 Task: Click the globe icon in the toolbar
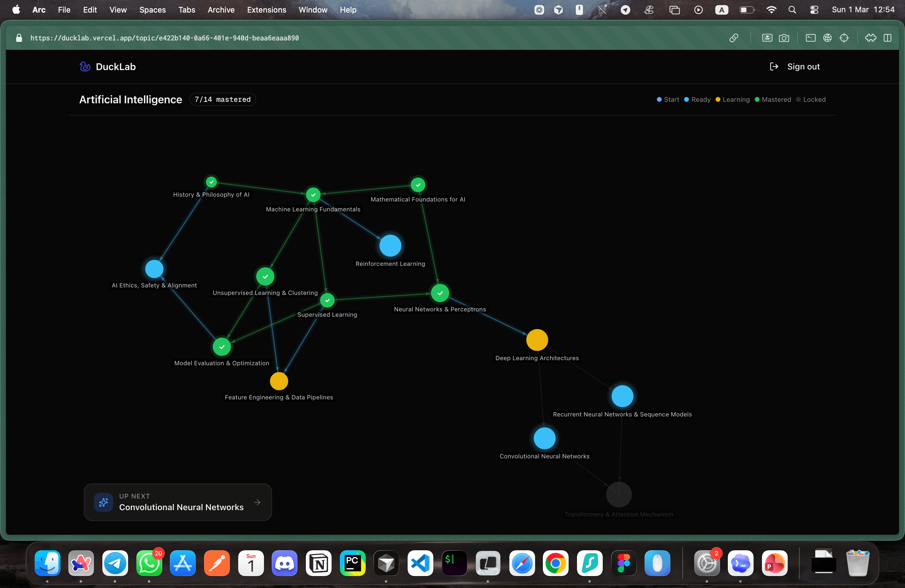coord(828,38)
